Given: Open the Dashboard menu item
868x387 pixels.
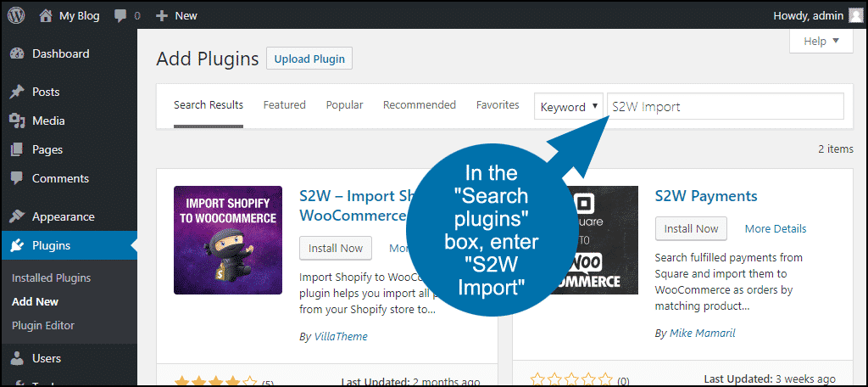Looking at the screenshot, I should tap(69, 53).
